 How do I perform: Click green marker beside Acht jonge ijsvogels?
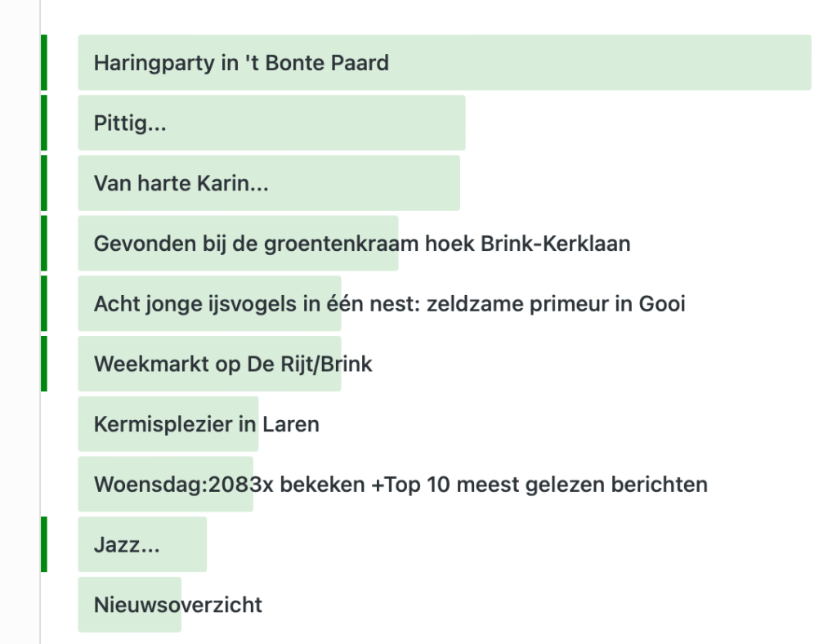click(x=44, y=304)
